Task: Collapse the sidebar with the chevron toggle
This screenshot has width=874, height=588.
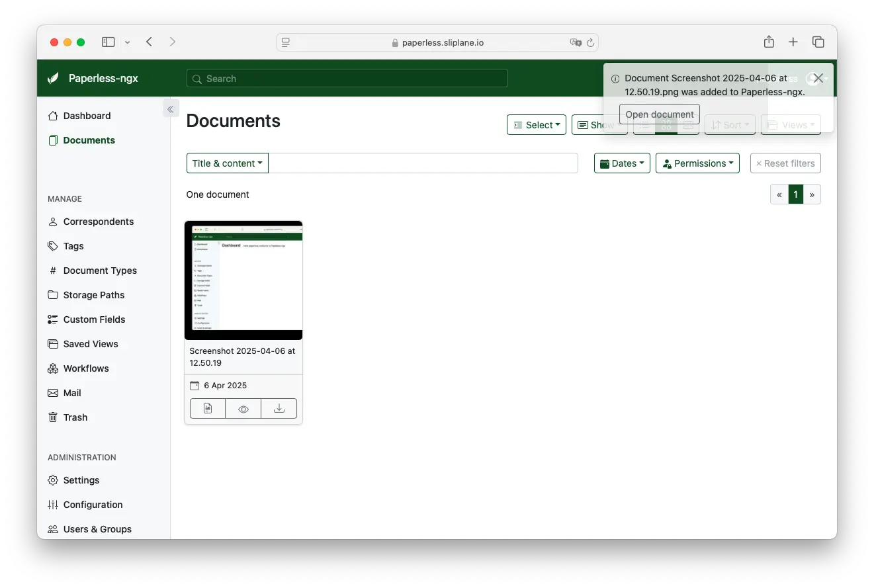Action: 171,108
